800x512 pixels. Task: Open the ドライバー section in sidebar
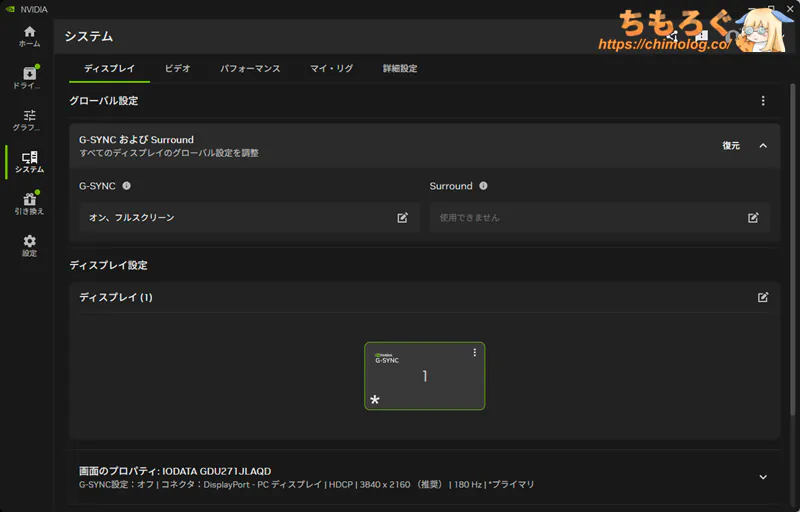pos(29,78)
